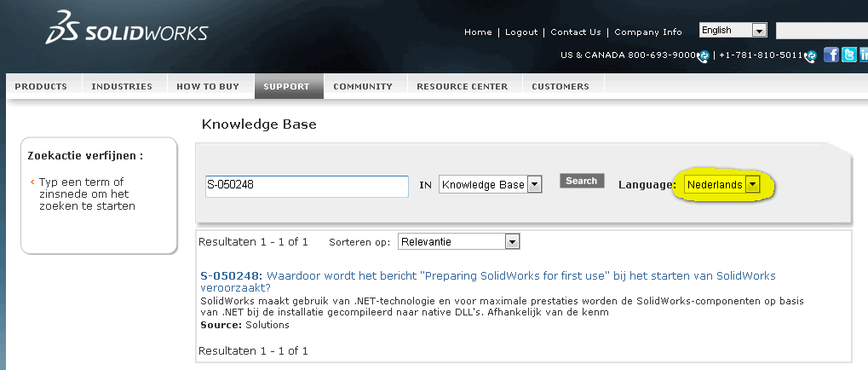Click the S-050248 search input field
Screen dimensions: 868x370
[x=307, y=186]
